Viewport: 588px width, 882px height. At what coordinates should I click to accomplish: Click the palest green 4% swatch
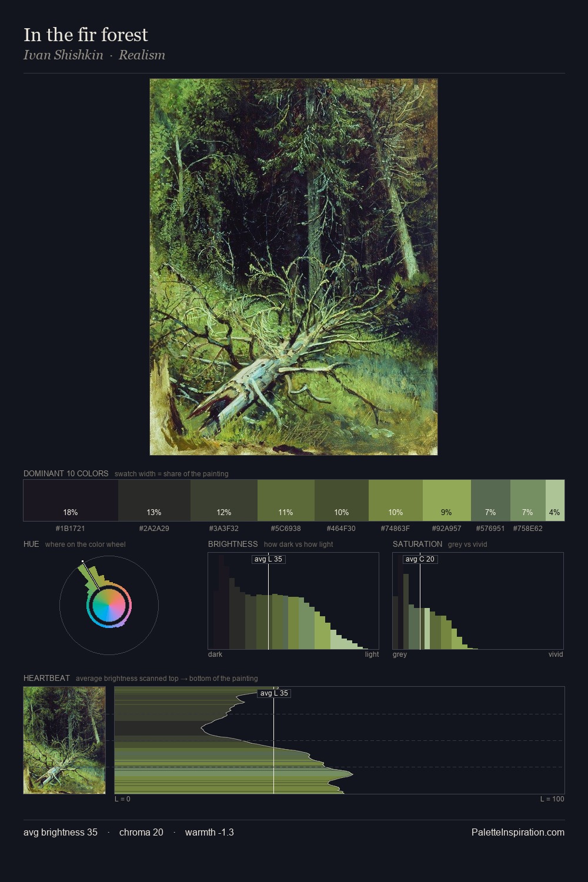pos(555,500)
